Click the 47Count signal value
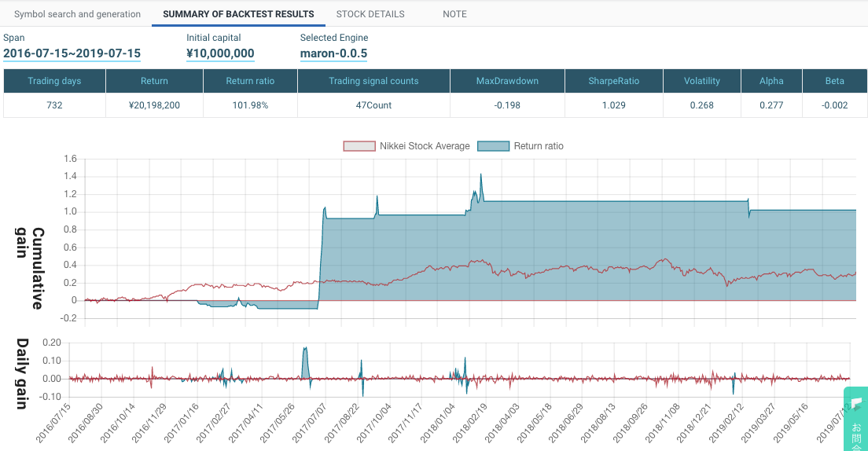Image resolution: width=868 pixels, height=451 pixels. click(373, 105)
